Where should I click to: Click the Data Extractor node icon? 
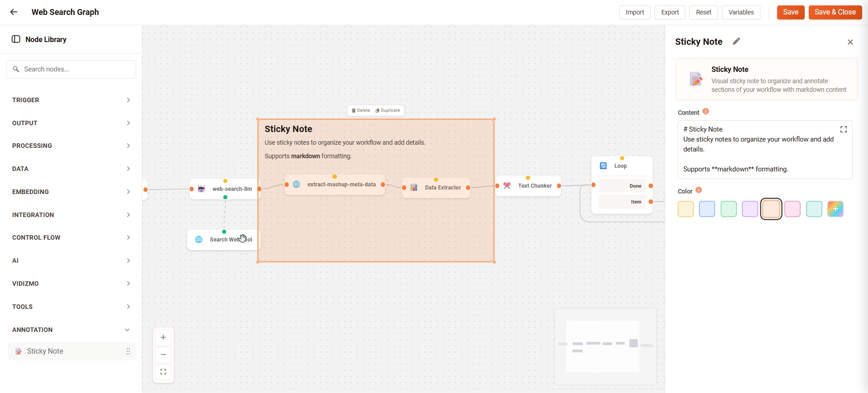(x=414, y=187)
